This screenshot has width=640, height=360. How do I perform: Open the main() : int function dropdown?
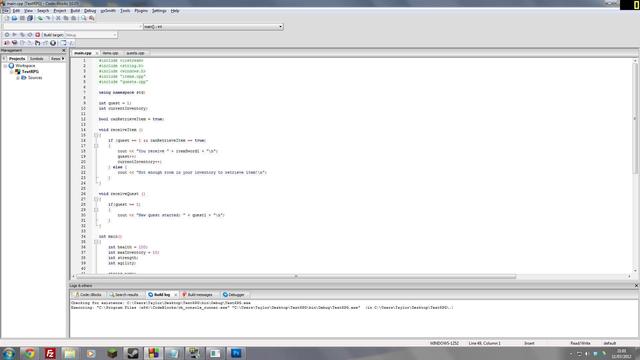click(280, 27)
